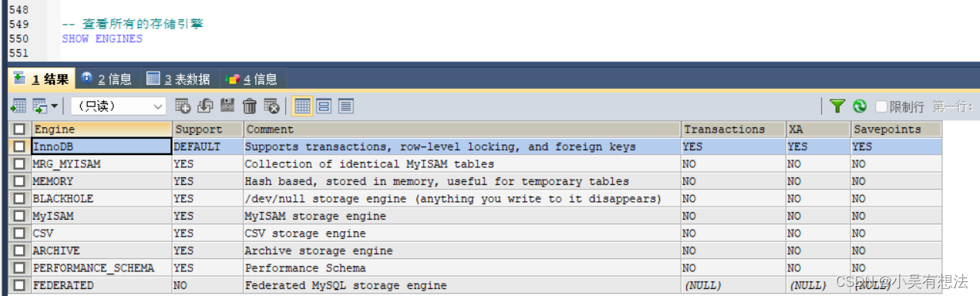Check the InnoDB row checkbox
The image size is (980, 296).
[19, 146]
